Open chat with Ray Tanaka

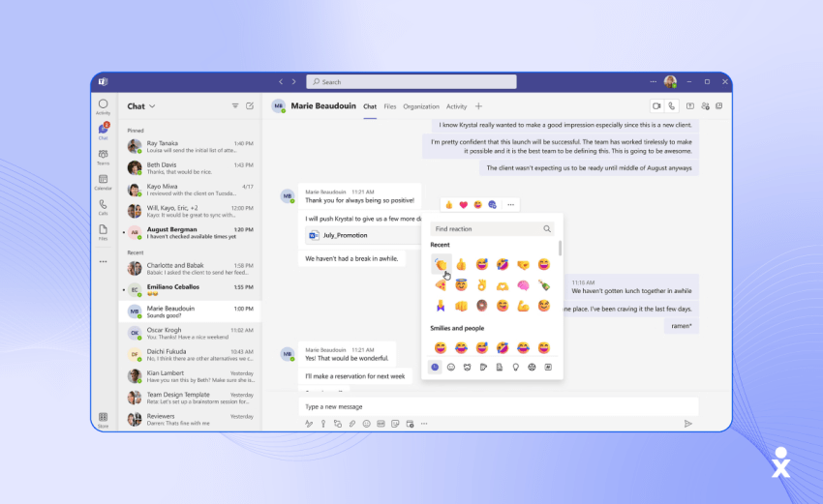(x=190, y=146)
